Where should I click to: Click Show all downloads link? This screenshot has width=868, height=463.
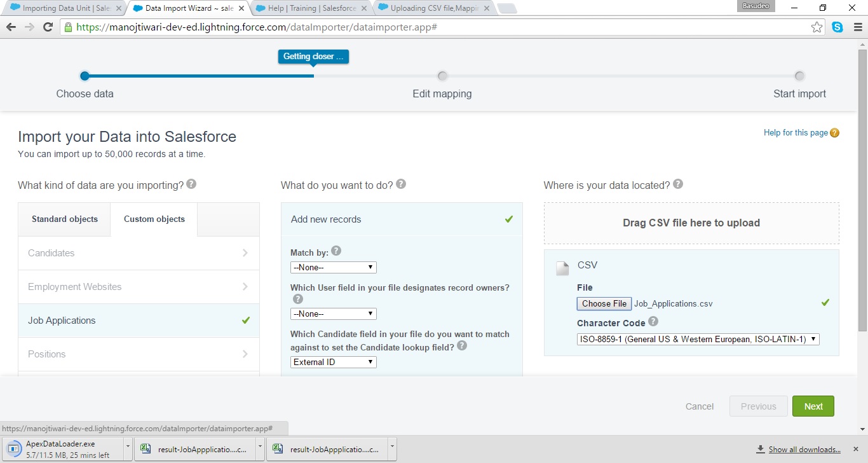[x=804, y=450]
